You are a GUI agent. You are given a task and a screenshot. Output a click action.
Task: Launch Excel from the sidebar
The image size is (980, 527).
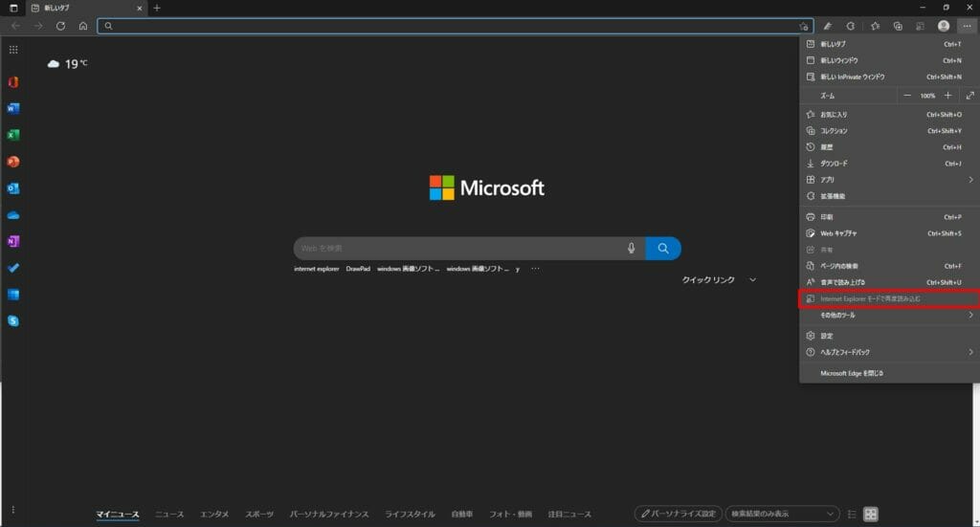click(x=13, y=135)
